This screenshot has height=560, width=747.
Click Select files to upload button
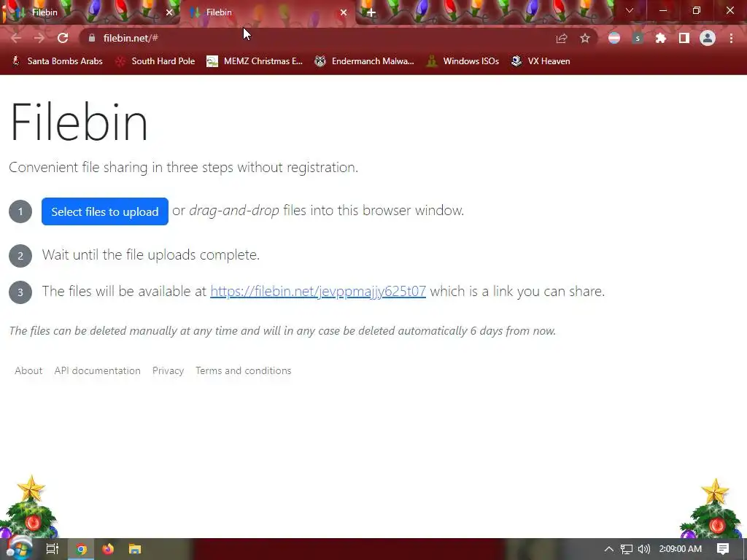(105, 211)
